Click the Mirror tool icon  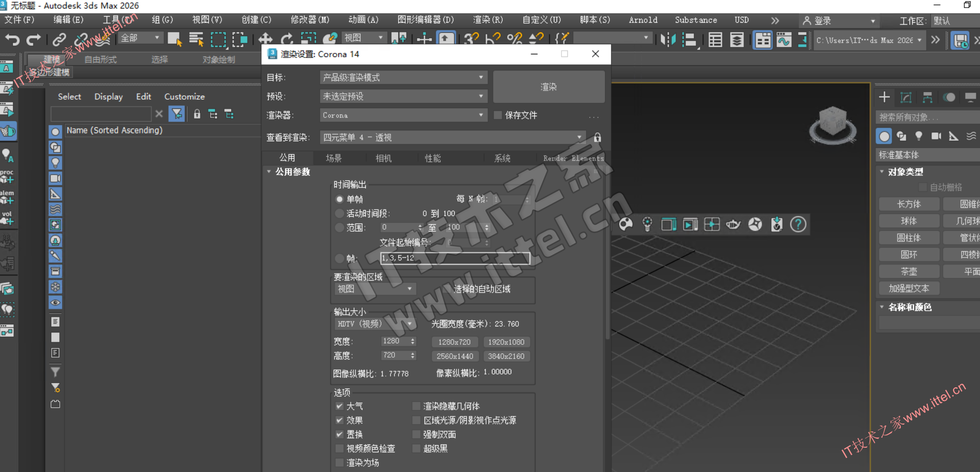click(668, 40)
